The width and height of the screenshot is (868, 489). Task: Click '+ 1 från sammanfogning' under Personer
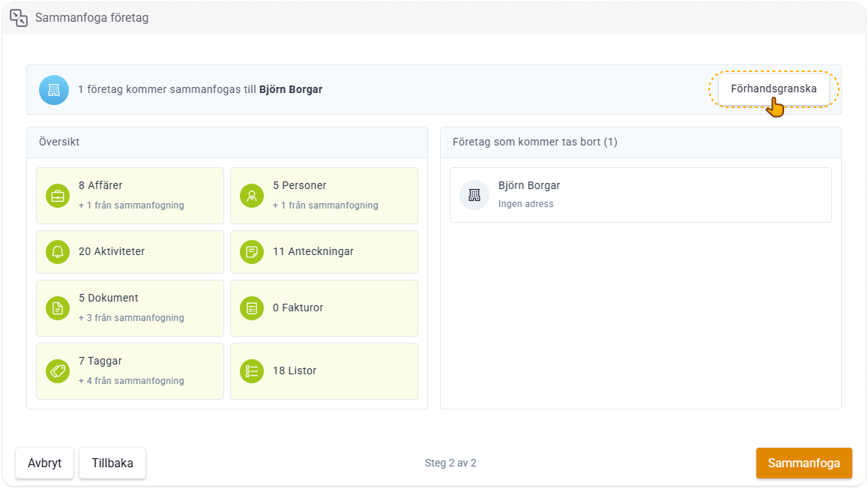pyautogui.click(x=325, y=205)
